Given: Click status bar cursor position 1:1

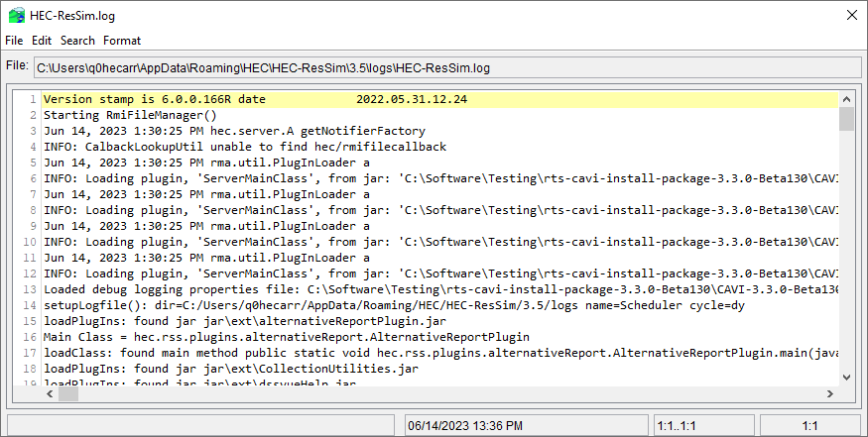Looking at the screenshot, I should coord(809,426).
